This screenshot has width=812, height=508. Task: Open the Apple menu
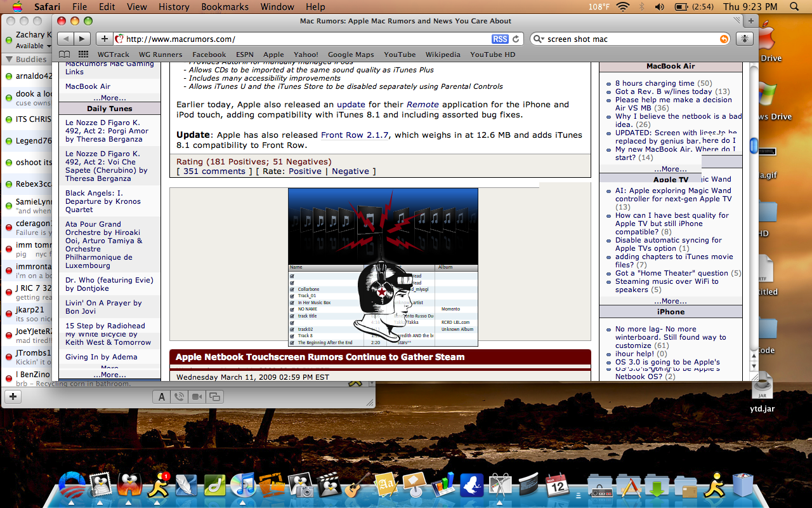(x=16, y=7)
